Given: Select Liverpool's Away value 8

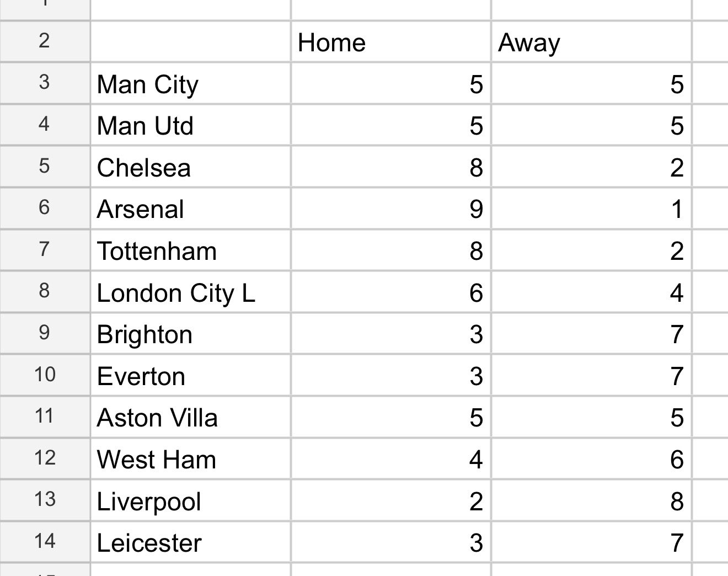Looking at the screenshot, I should pos(590,501).
